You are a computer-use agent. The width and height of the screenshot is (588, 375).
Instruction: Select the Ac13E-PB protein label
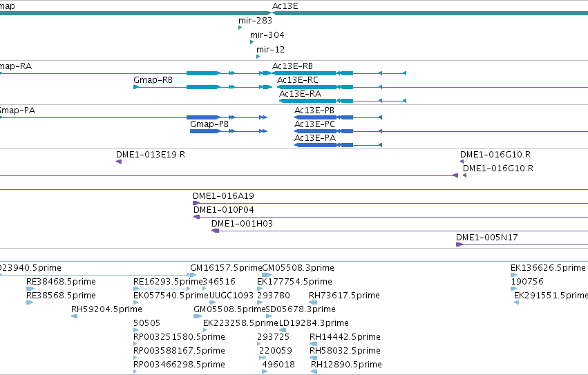click(314, 110)
